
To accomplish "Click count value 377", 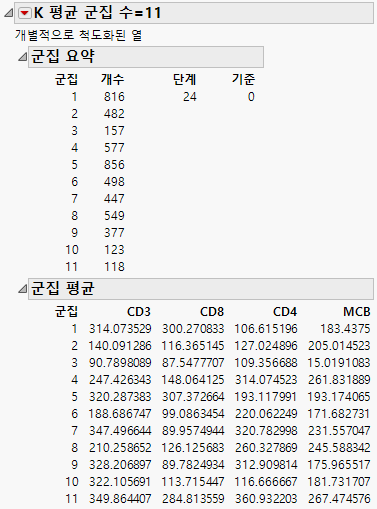I will tap(114, 233).
